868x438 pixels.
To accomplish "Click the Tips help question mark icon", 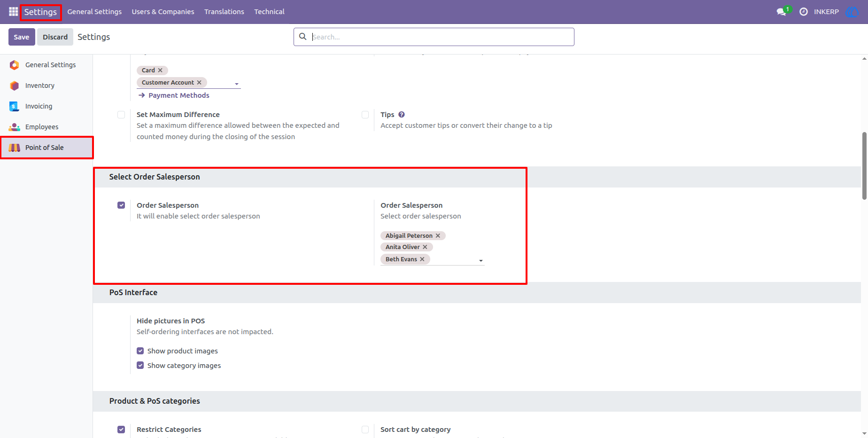I will pyautogui.click(x=402, y=114).
